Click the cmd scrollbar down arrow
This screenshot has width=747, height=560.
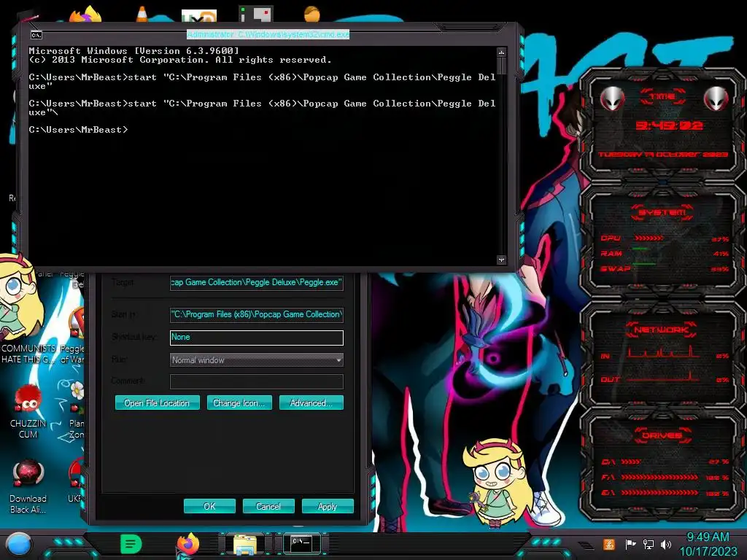pos(501,260)
